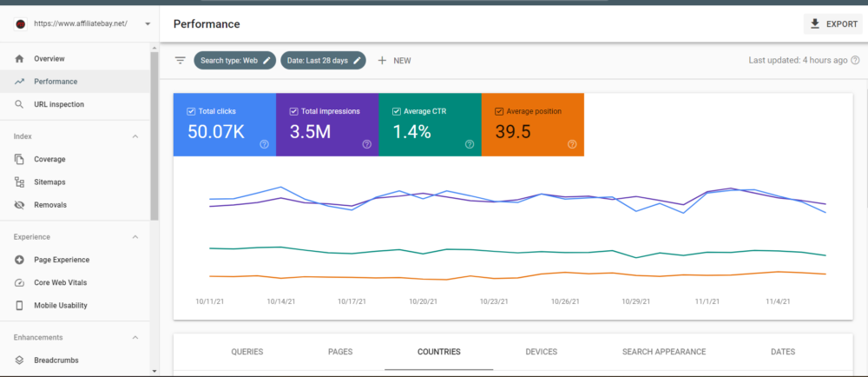Click the Core Web Vitals gauge icon
The image size is (868, 377).
(x=19, y=283)
